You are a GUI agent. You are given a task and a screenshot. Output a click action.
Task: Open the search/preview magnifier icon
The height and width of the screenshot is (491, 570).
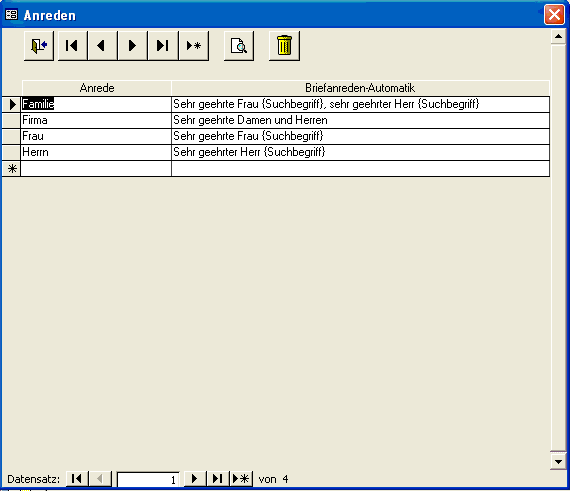(239, 46)
